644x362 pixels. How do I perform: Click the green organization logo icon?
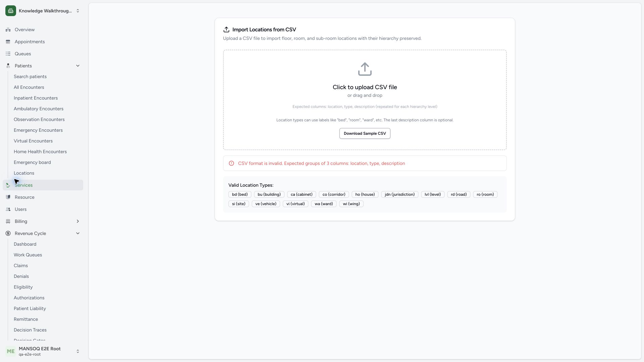click(x=11, y=11)
